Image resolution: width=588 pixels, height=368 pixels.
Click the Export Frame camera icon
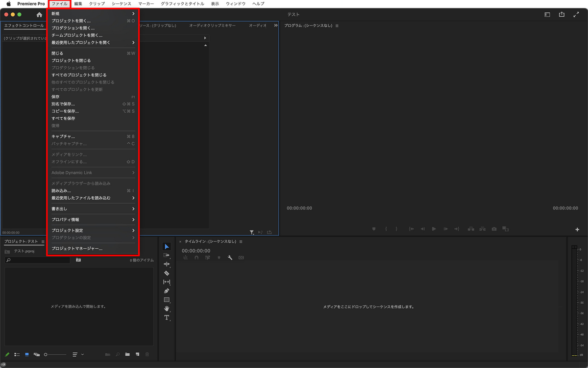(x=494, y=229)
